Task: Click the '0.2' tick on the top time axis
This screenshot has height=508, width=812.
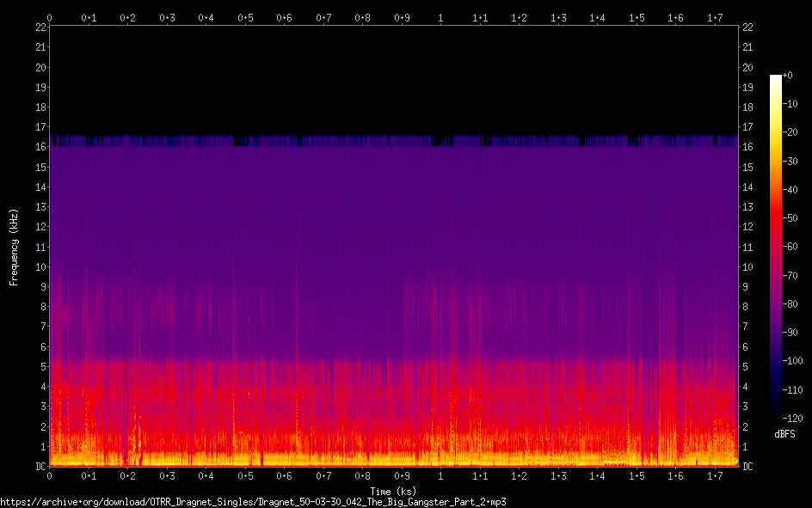Action: pyautogui.click(x=127, y=17)
